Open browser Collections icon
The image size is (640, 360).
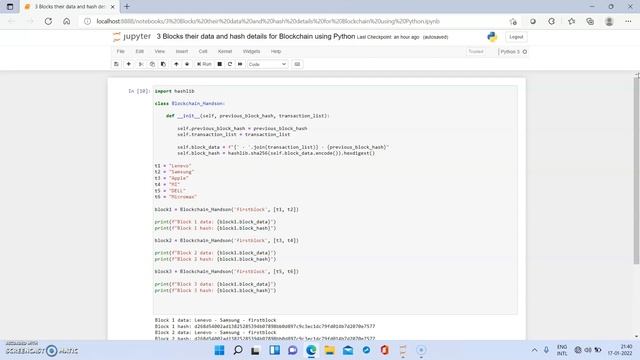(x=590, y=21)
